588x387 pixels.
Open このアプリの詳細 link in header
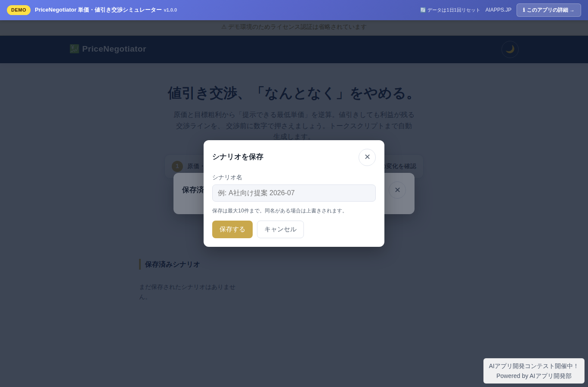[x=549, y=10]
